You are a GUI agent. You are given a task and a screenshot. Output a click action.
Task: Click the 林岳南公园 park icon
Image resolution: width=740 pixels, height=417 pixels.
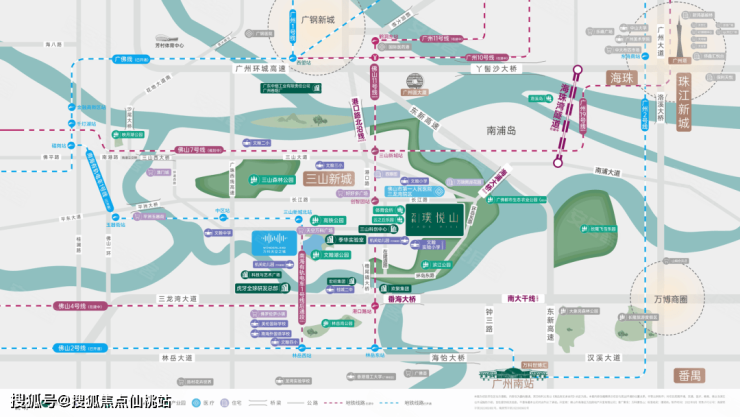325,324
